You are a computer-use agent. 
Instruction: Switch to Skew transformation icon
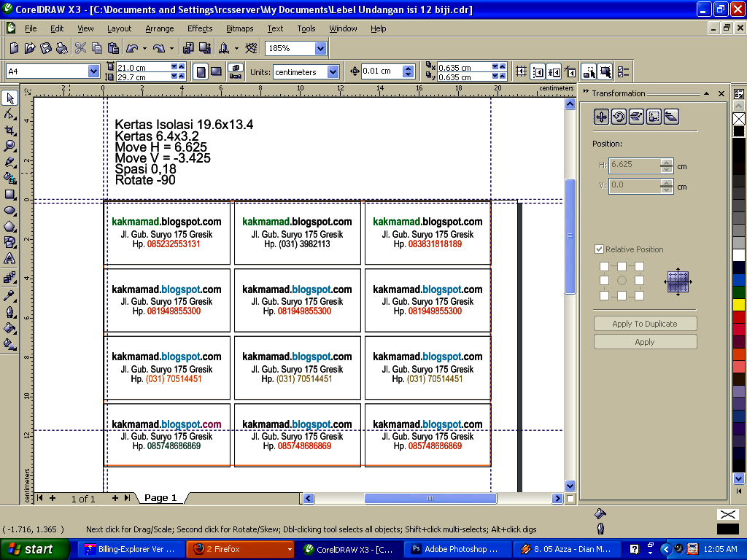pyautogui.click(x=671, y=117)
